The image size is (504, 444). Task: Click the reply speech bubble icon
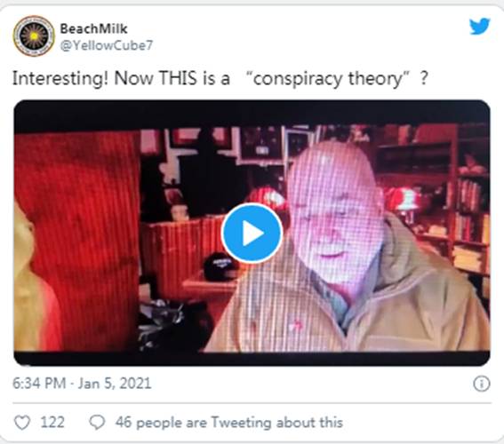pyautogui.click(x=97, y=422)
